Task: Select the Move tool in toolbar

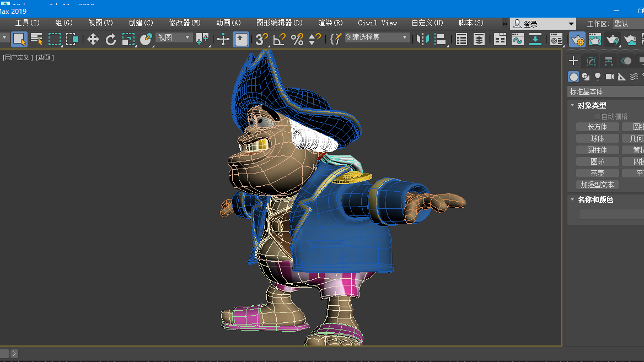Action: (x=93, y=39)
